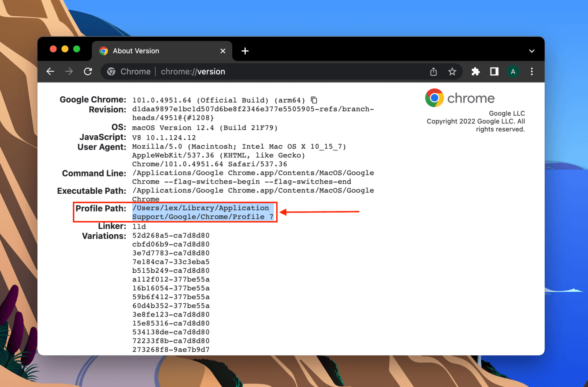The image size is (588, 387).
Task: Open the profile avatar A
Action: (x=513, y=71)
